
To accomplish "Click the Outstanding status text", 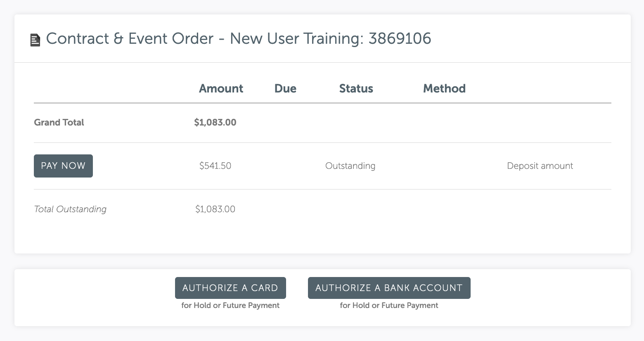I will click(x=350, y=166).
